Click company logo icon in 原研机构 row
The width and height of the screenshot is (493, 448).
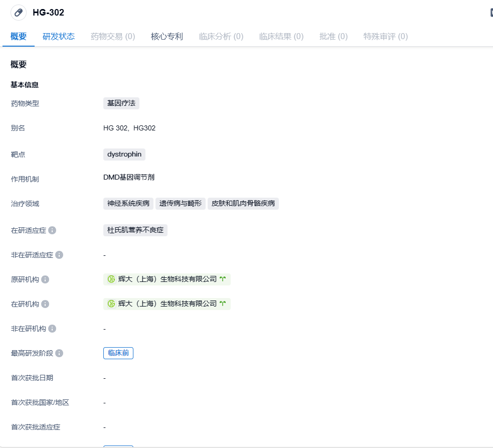[x=111, y=279]
